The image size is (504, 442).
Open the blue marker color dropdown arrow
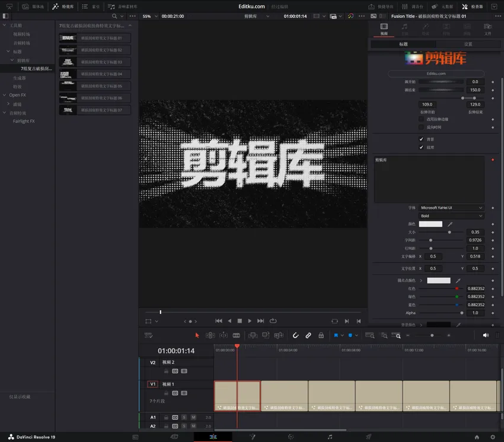(356, 336)
